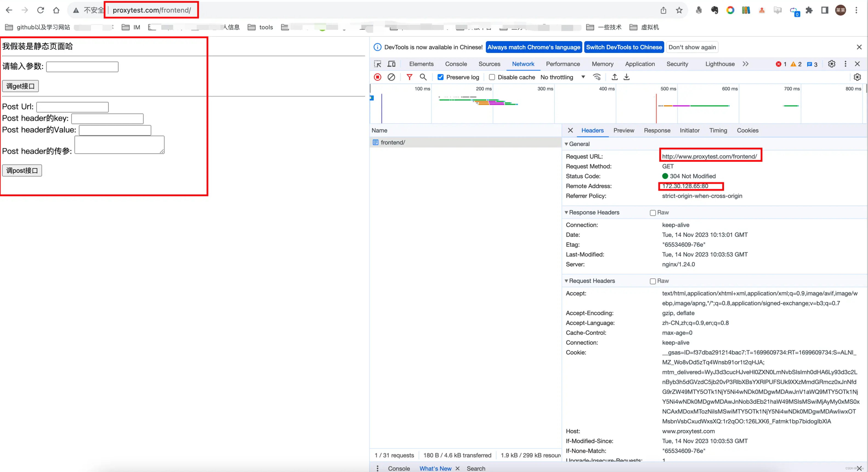868x472 pixels.
Task: Clear the network log
Action: click(391, 77)
